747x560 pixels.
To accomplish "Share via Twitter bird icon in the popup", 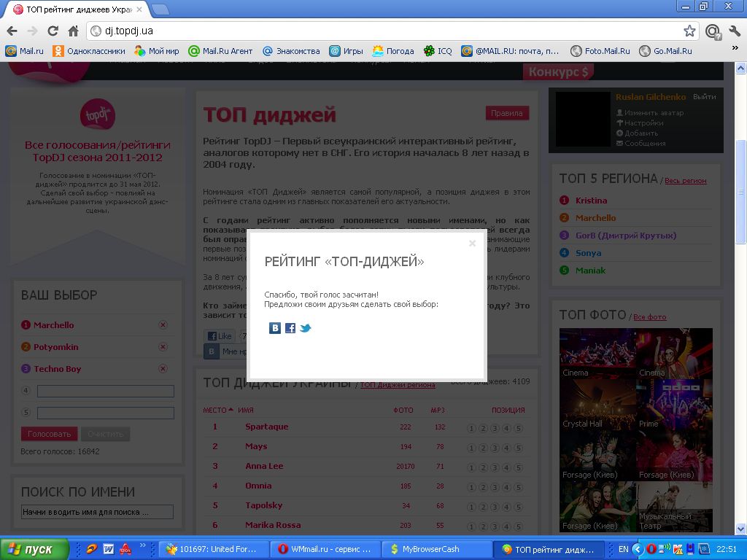I will (x=306, y=328).
